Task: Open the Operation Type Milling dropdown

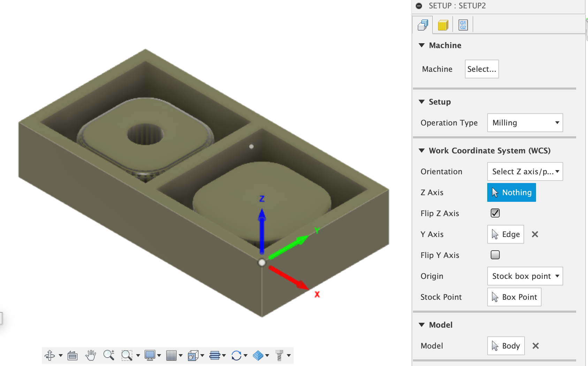Action: coord(525,123)
